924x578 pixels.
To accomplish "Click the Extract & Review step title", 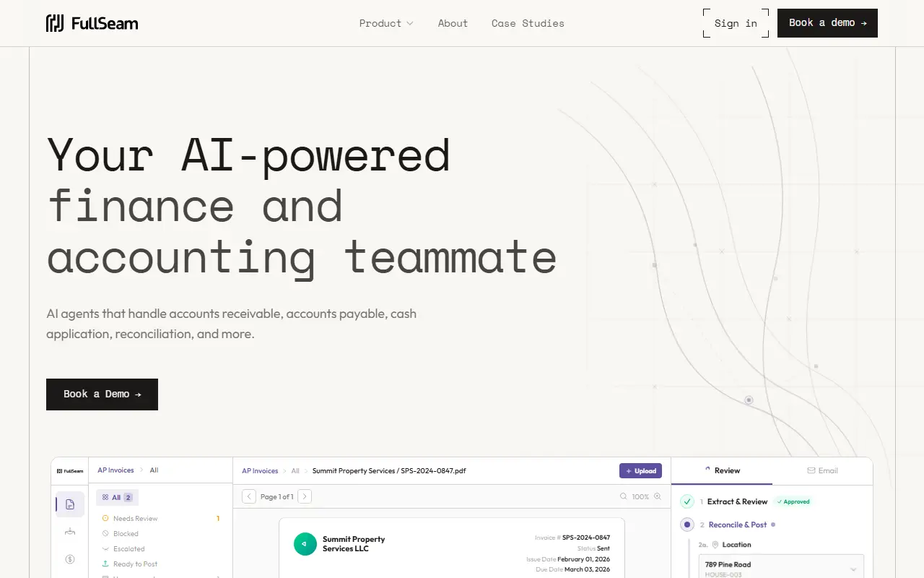I will click(737, 501).
